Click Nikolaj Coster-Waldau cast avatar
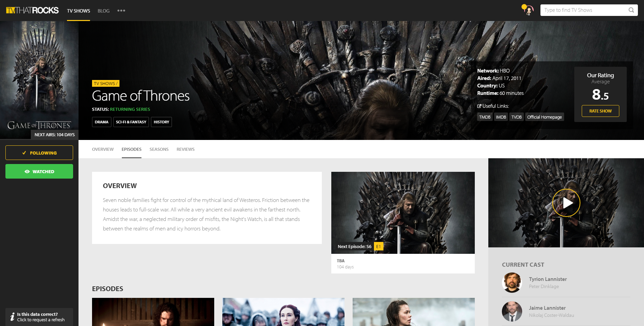The image size is (644, 326). 512,311
